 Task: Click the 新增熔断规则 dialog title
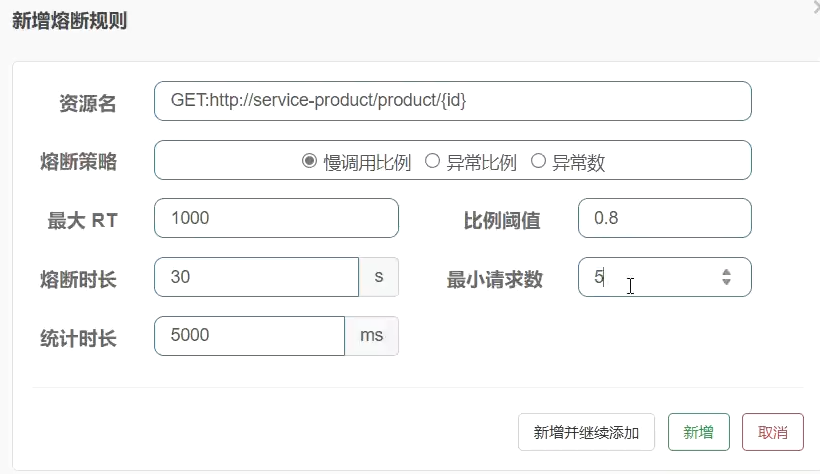(70, 21)
